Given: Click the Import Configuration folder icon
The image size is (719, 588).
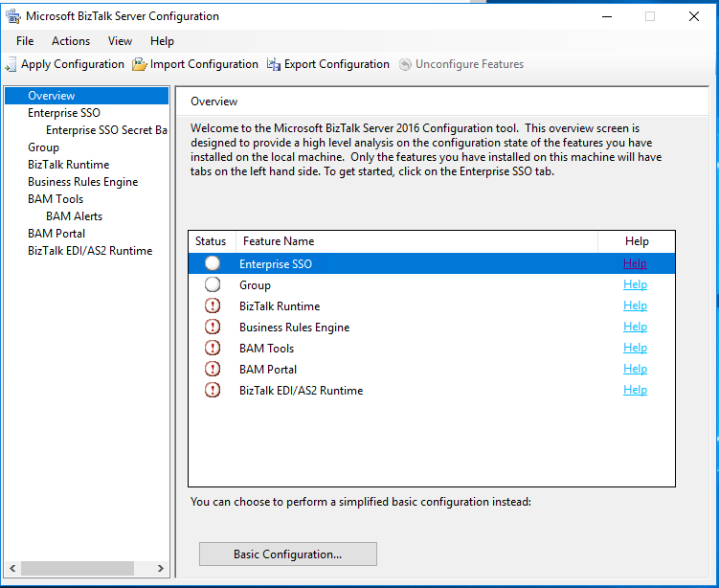Looking at the screenshot, I should 140,64.
